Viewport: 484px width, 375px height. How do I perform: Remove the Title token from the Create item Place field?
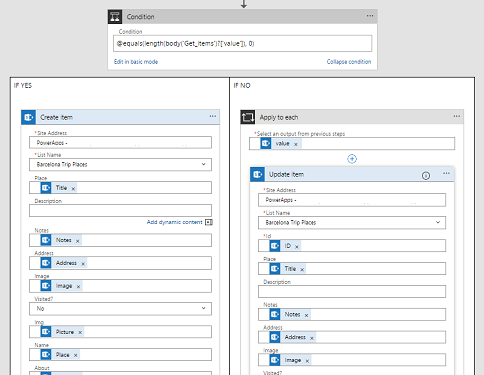pyautogui.click(x=73, y=189)
